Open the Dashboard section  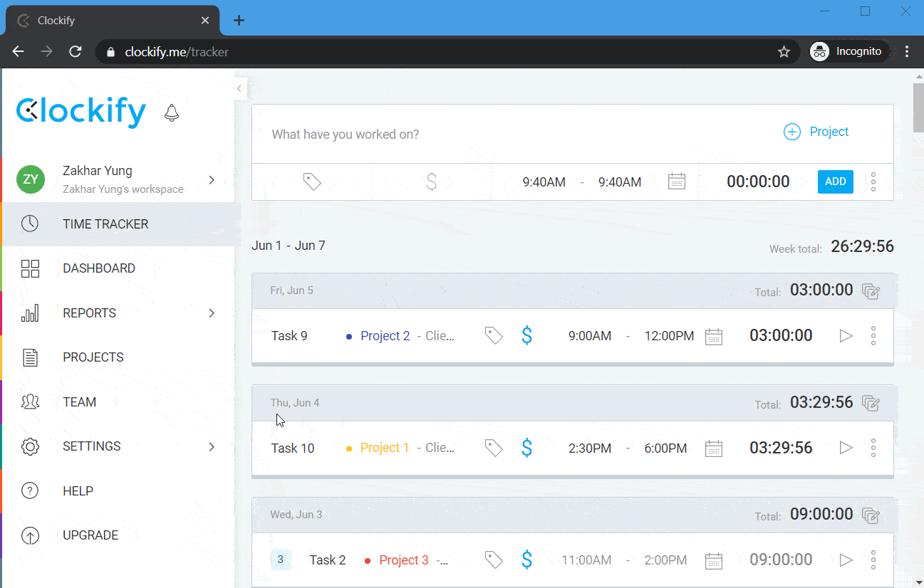point(99,268)
